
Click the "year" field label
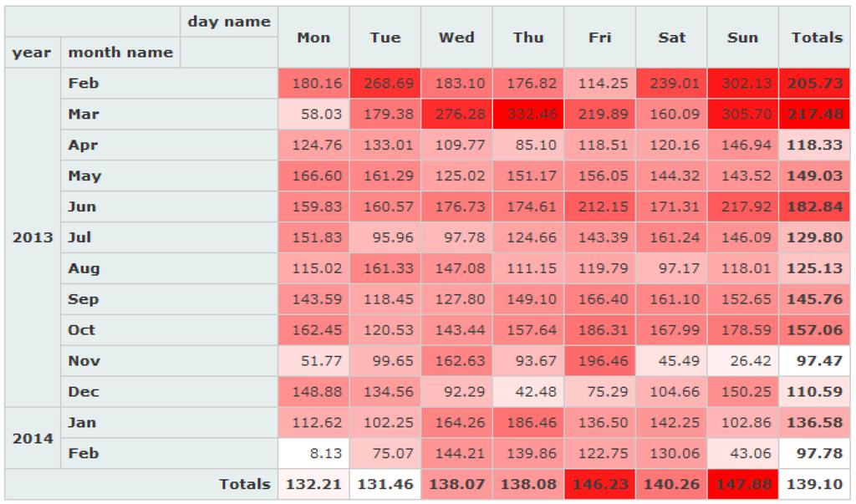[33, 53]
